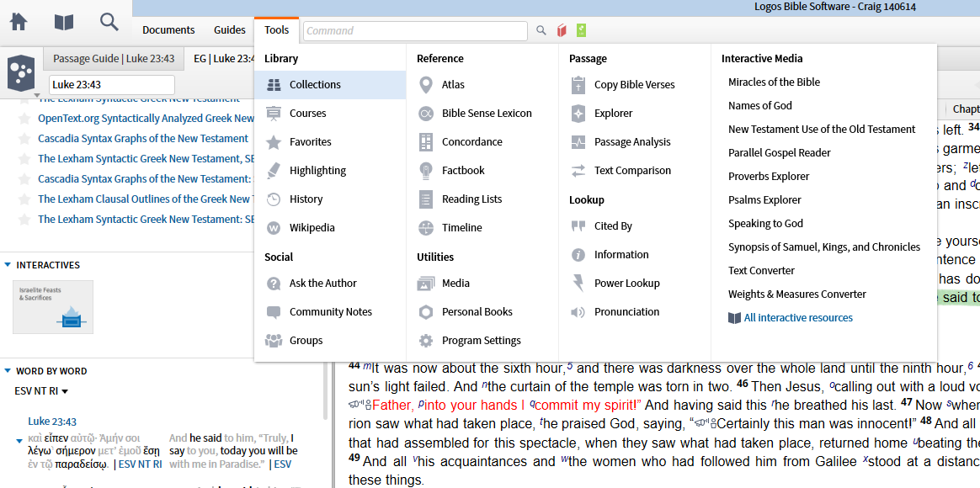This screenshot has height=488, width=980.
Task: Click the ESV NT RI source link
Action: point(140,464)
